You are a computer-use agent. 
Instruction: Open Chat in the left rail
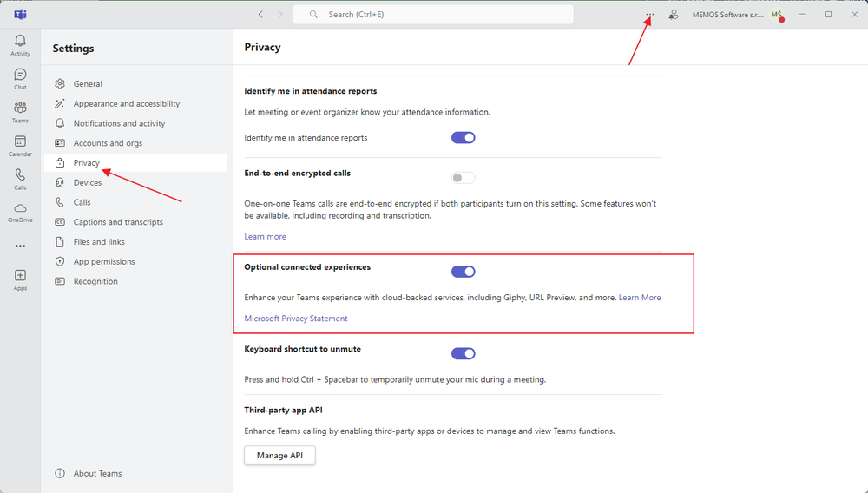click(20, 78)
